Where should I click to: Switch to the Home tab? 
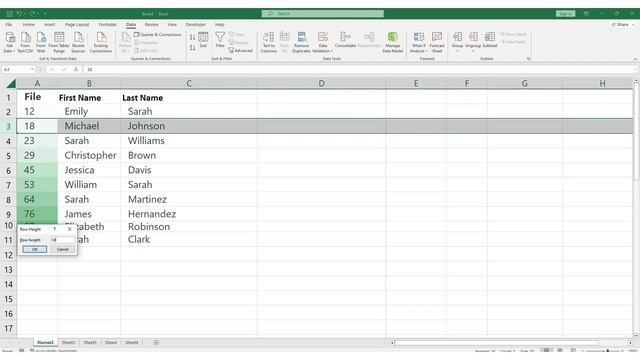tap(29, 24)
